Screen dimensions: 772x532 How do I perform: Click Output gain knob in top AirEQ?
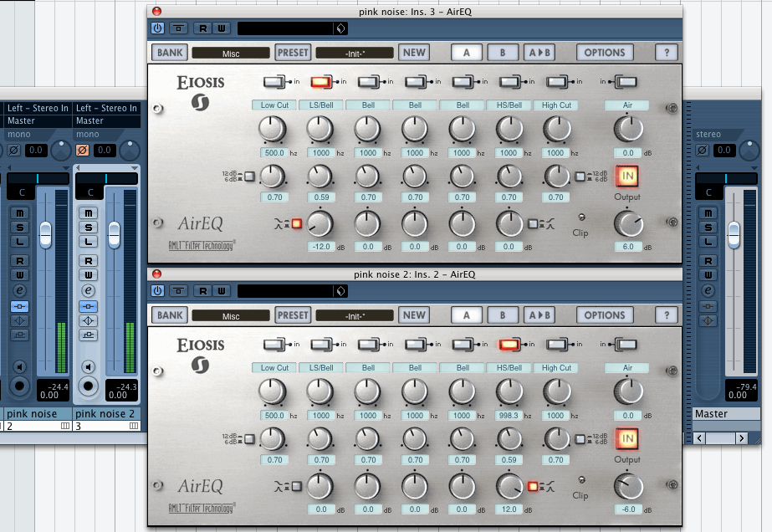[x=628, y=223]
